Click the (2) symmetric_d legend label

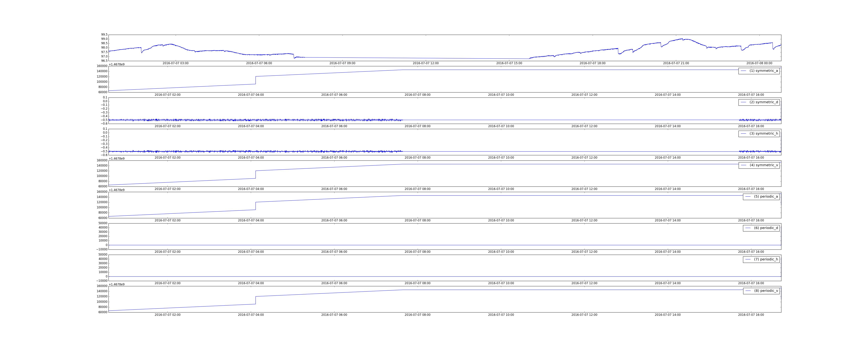(x=763, y=102)
